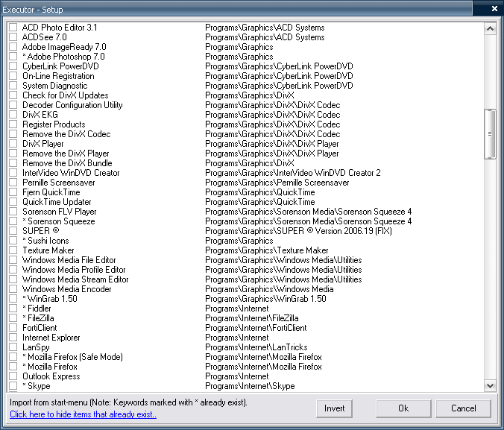Image resolution: width=504 pixels, height=430 pixels.
Task: Tick the QuickTime Updater checkbox
Action: [13, 202]
